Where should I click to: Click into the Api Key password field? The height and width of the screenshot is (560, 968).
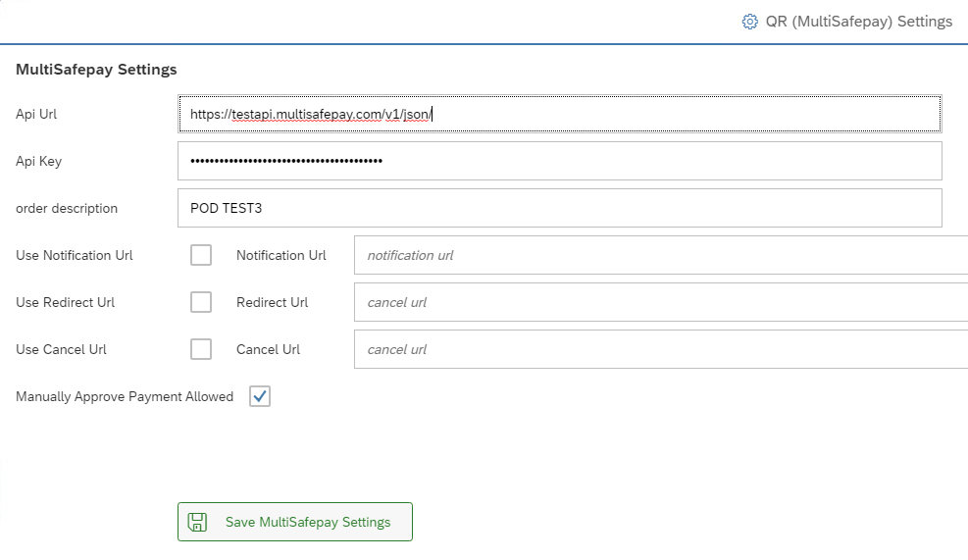pos(559,161)
